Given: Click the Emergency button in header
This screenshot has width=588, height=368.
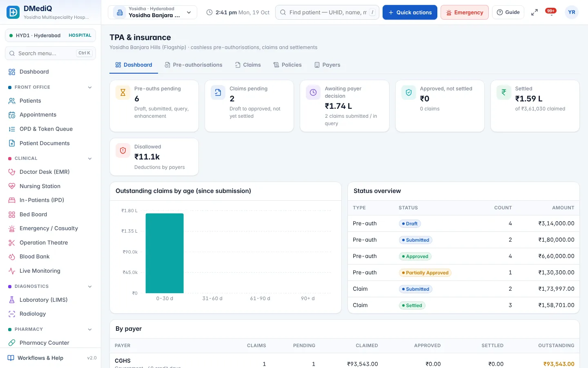Looking at the screenshot, I should [465, 12].
